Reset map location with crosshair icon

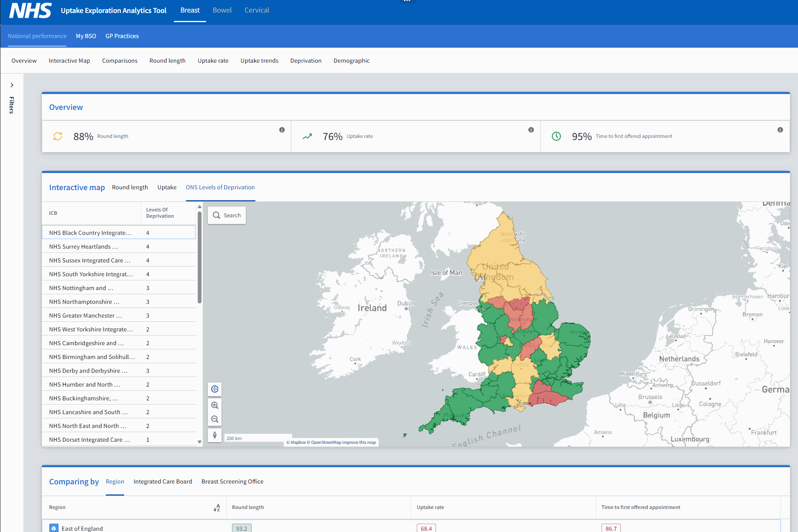[214, 389]
